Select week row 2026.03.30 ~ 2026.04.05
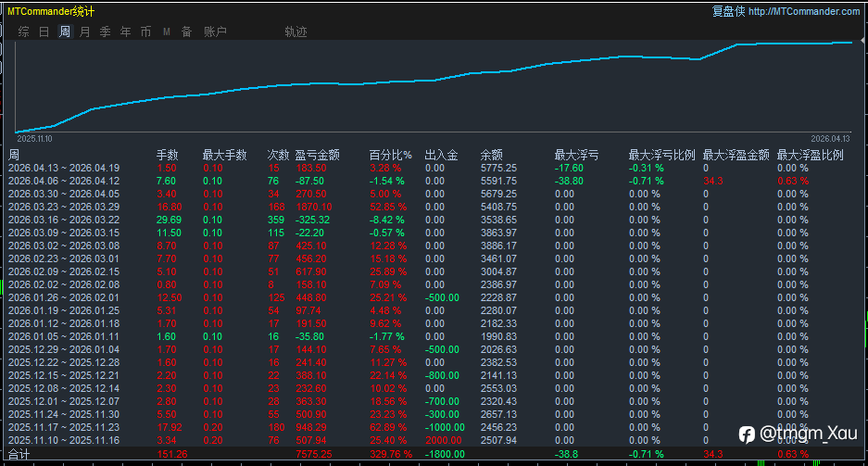868x466 pixels. tap(434, 194)
